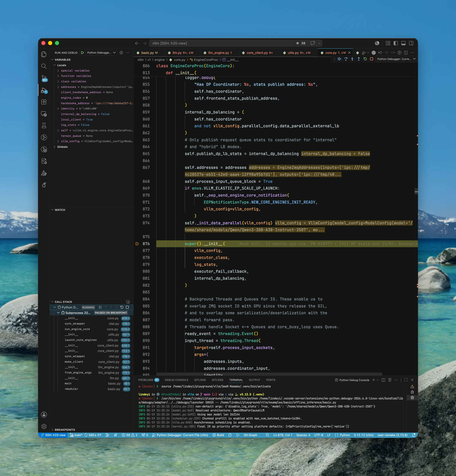
Task: Click Step Out in the debug toolbar
Action: point(359,59)
